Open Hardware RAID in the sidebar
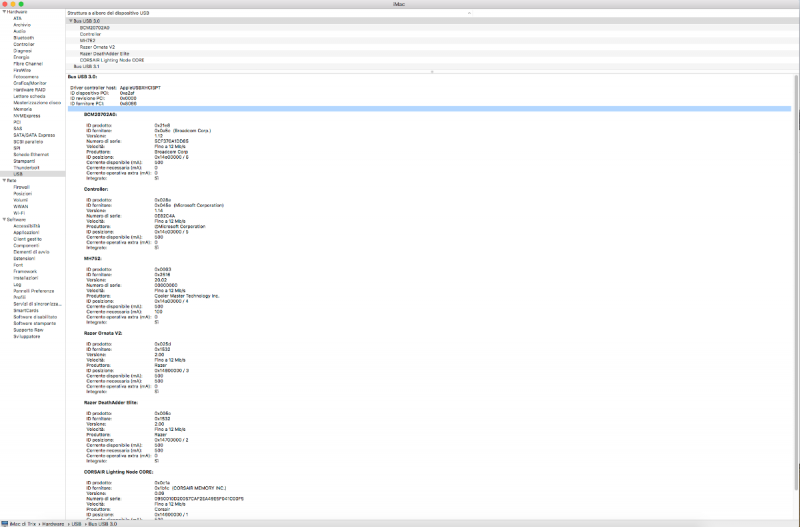Image resolution: width=800 pixels, height=527 pixels. 29,90
